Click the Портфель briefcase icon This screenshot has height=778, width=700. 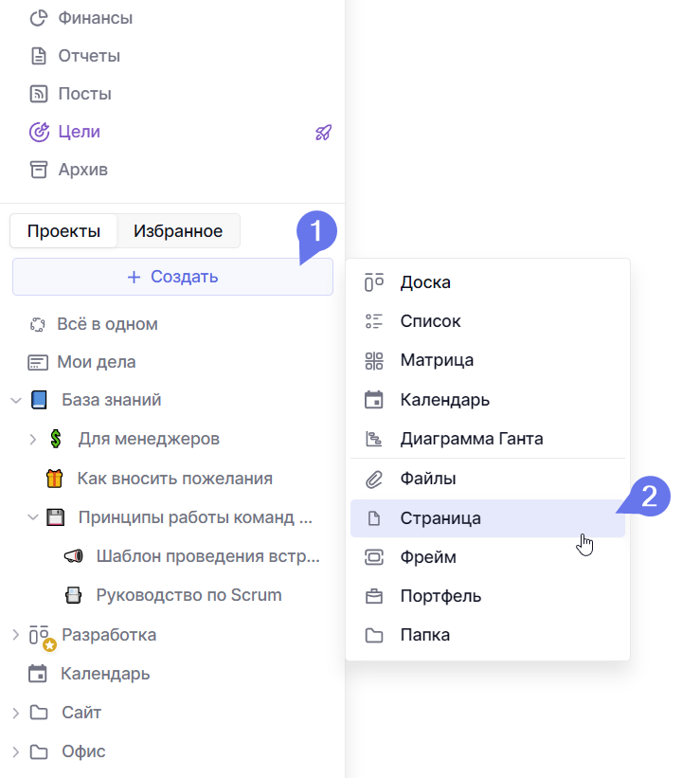374,596
